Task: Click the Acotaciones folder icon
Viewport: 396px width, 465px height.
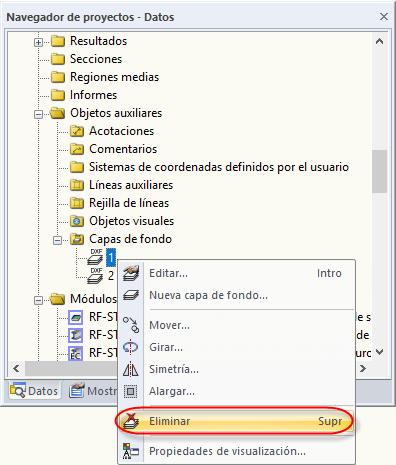Action: 77,131
